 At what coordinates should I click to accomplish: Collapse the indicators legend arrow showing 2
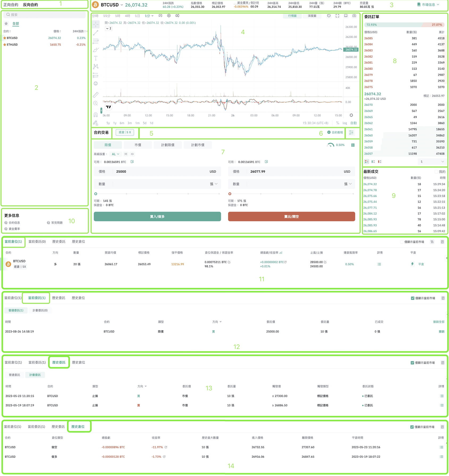108,28
